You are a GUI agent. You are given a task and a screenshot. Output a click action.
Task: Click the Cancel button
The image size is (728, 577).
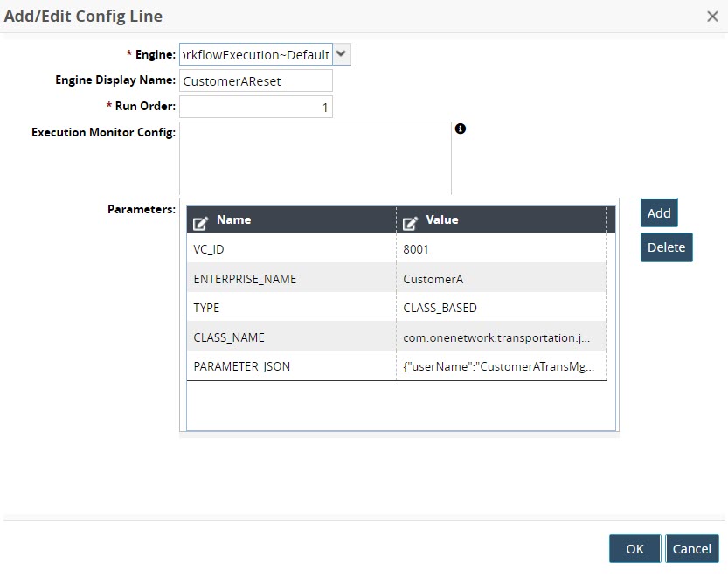[x=691, y=548]
